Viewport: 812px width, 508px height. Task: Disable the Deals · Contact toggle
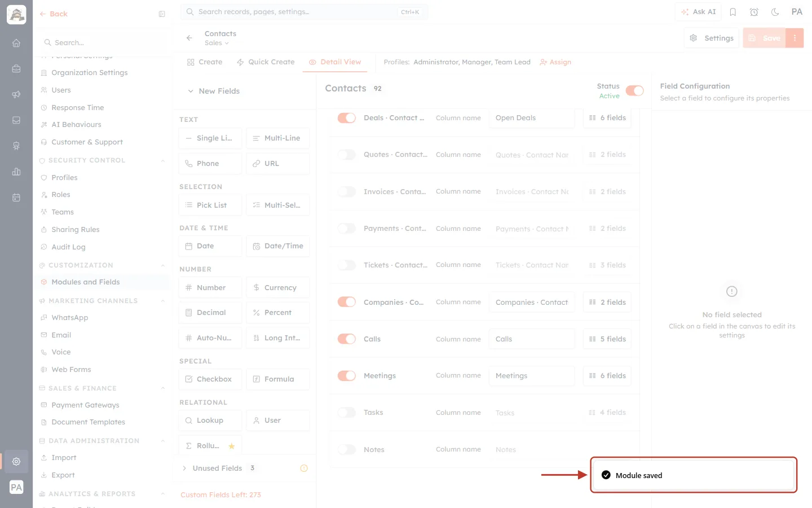346,118
